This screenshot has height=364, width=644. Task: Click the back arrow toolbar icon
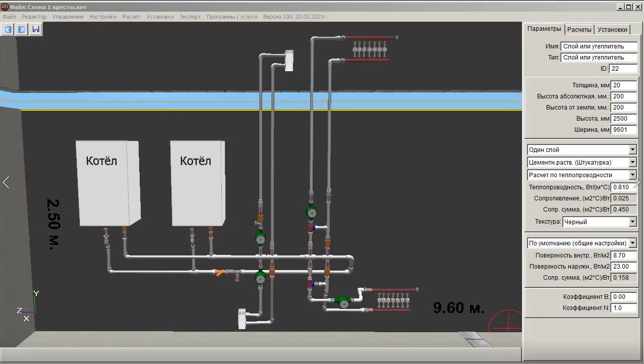pos(8,29)
